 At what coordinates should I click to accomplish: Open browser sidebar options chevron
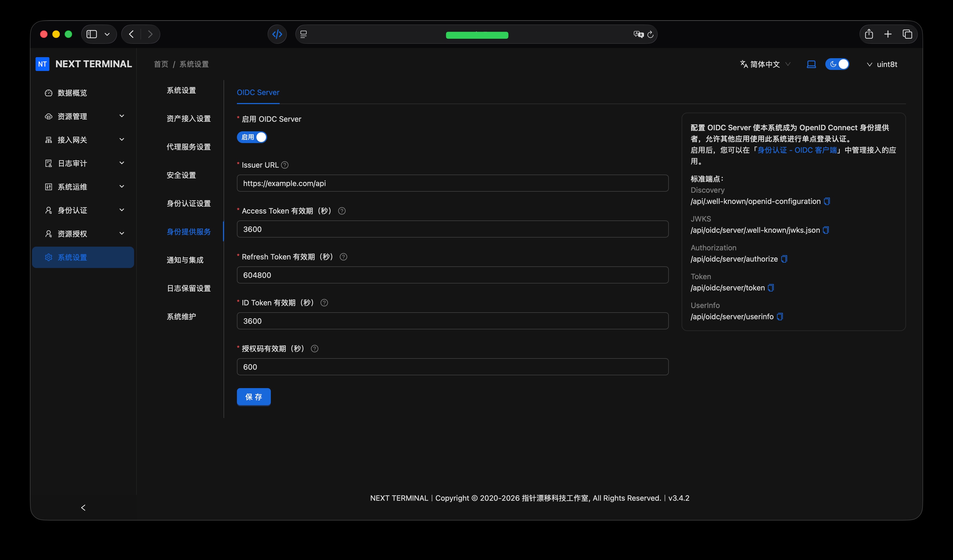tap(107, 34)
